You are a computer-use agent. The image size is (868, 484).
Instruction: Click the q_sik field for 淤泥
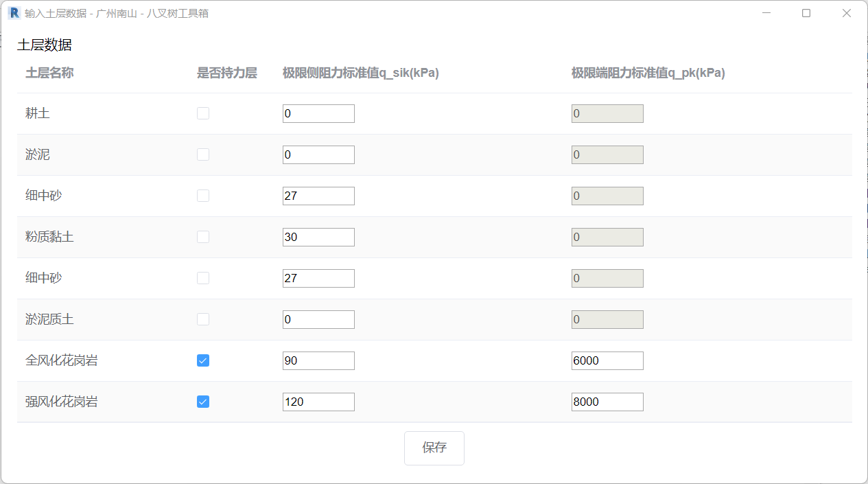coord(318,154)
